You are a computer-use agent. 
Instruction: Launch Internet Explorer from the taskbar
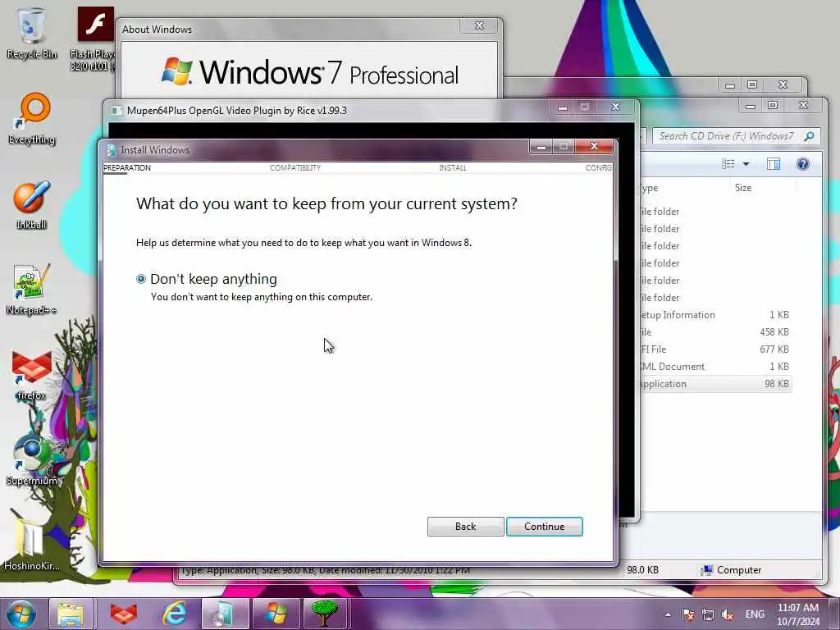pyautogui.click(x=176, y=614)
